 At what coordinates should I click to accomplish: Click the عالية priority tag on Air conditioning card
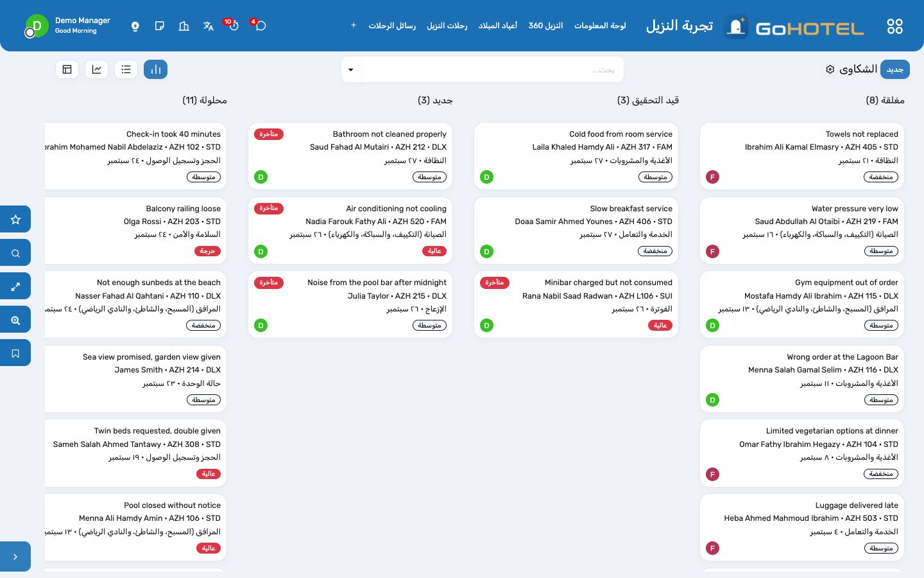pos(435,251)
